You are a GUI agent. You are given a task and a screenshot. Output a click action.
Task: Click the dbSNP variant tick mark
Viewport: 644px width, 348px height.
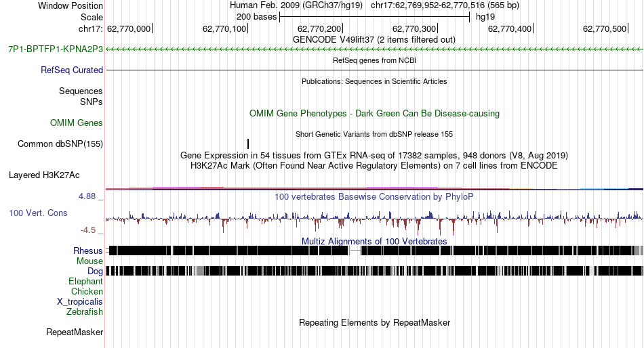point(248,144)
